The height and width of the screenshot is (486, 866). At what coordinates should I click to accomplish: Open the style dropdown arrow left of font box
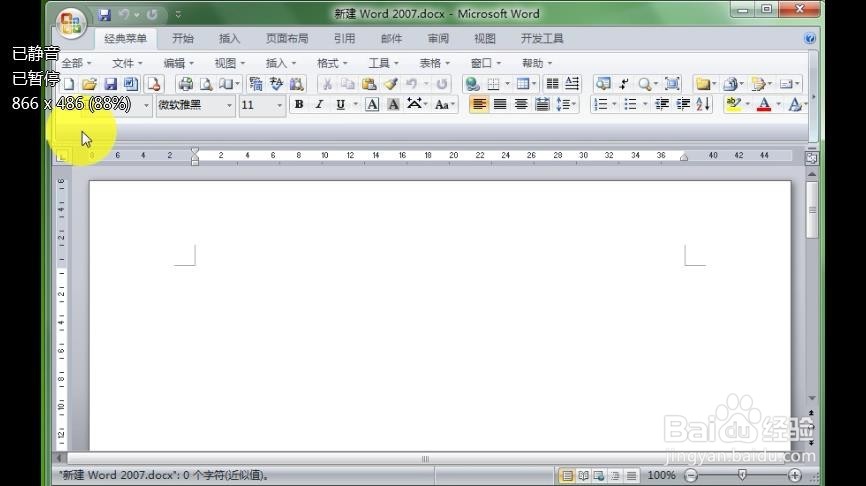[146, 105]
